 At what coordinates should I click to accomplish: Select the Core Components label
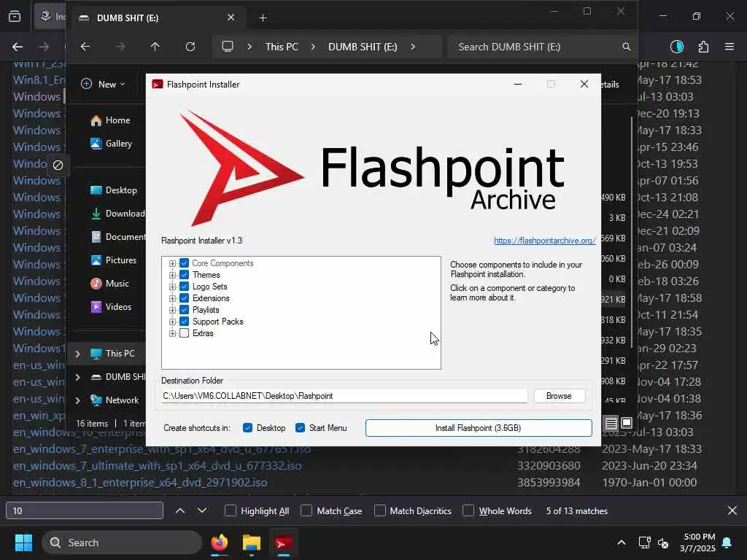coord(222,262)
